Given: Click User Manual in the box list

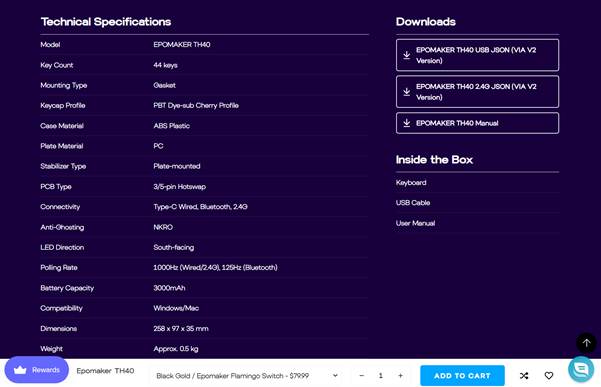Looking at the screenshot, I should pos(415,223).
